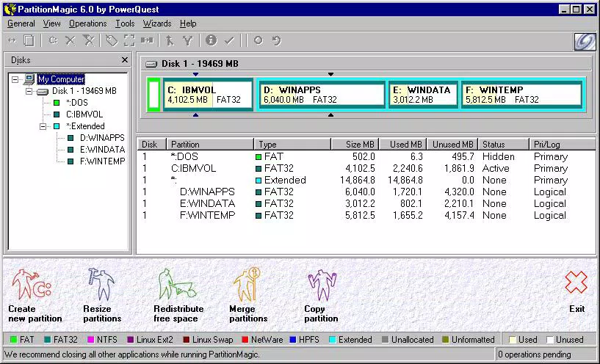Click the 0 operations pending status field
The image size is (600, 364).
(x=546, y=354)
